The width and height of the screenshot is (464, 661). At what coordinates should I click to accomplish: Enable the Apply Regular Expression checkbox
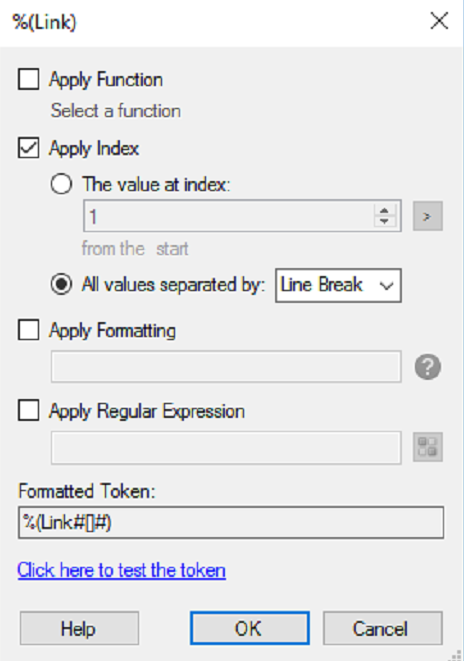click(x=29, y=410)
